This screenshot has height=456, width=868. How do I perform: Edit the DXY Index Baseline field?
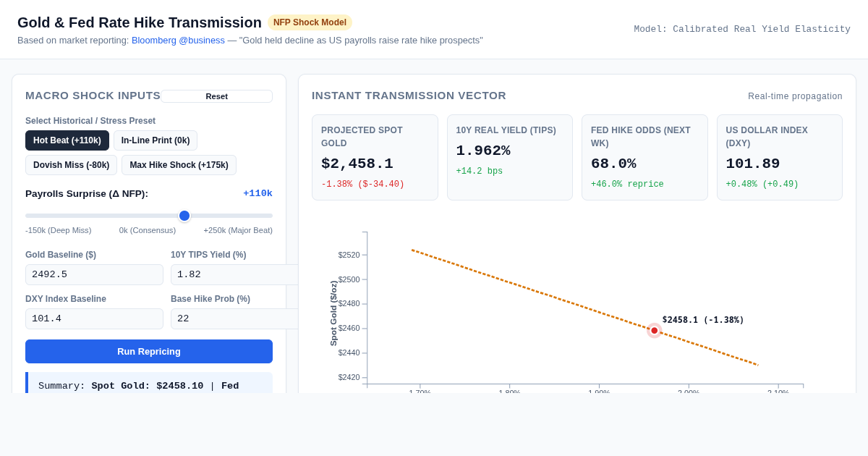pyautogui.click(x=94, y=318)
